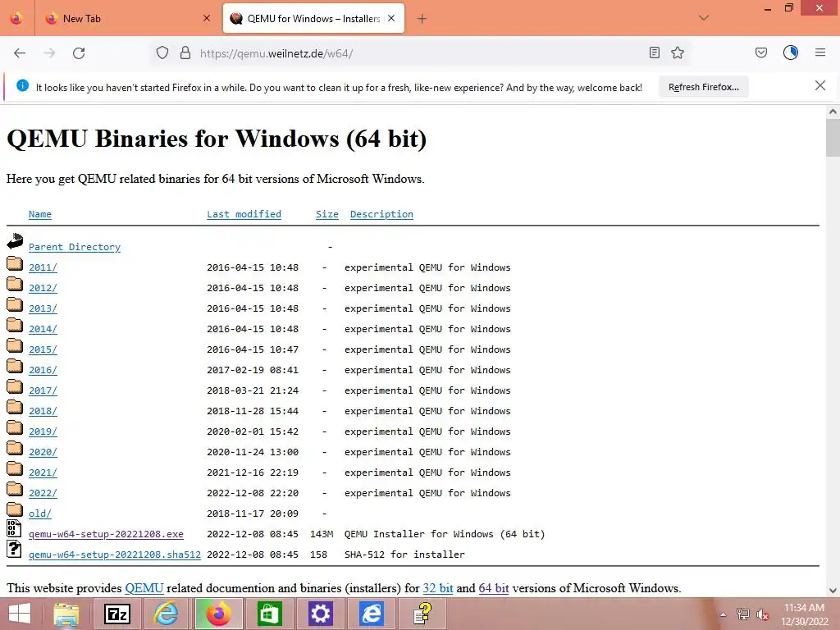Open the old/ folder link

40,514
